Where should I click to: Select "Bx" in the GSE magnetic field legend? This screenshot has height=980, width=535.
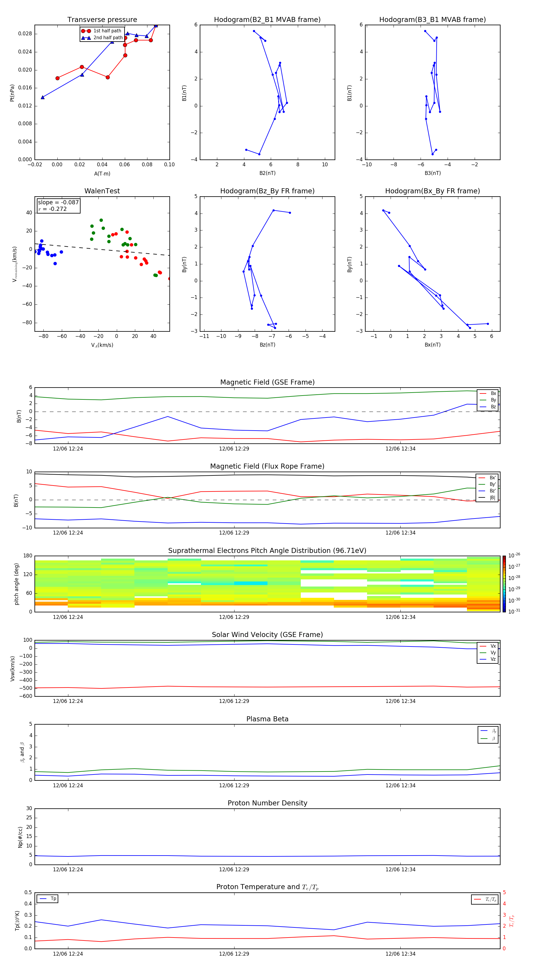pos(488,393)
